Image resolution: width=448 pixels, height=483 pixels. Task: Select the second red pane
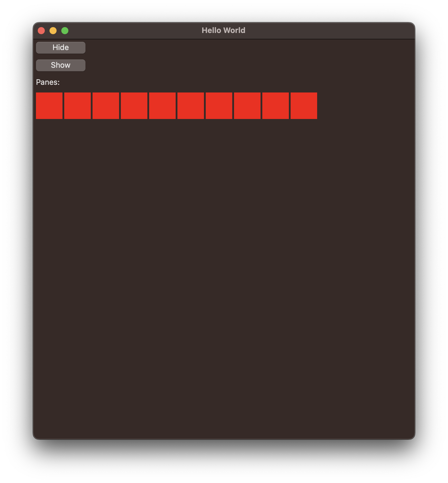coord(78,106)
